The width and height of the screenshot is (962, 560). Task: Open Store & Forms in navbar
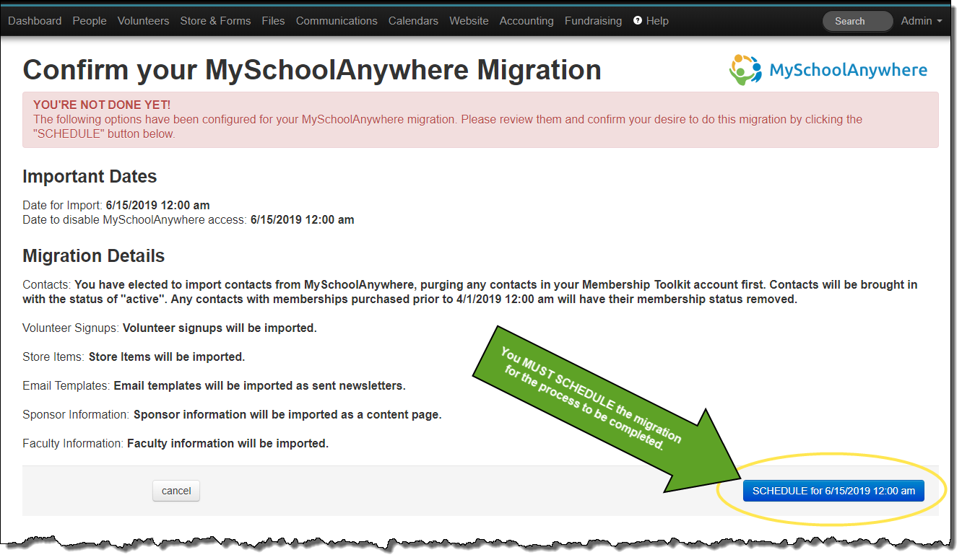[215, 21]
